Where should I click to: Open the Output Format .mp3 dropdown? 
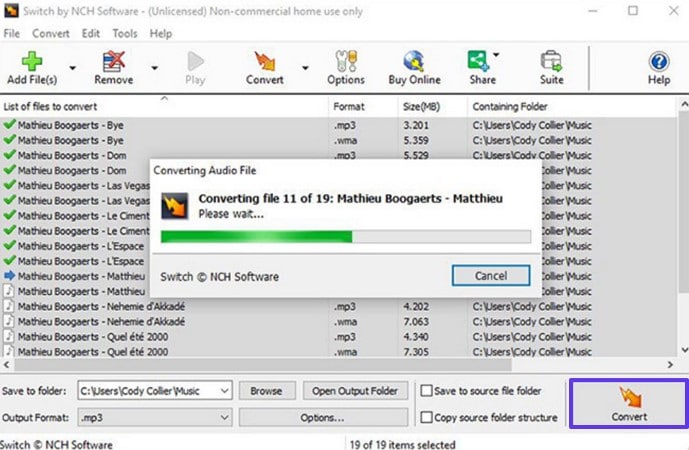pos(155,417)
